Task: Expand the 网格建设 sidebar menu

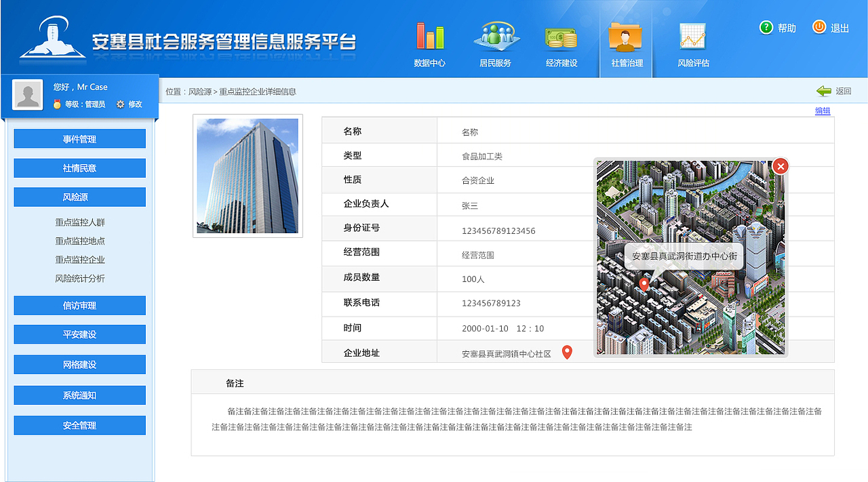Action: point(80,365)
